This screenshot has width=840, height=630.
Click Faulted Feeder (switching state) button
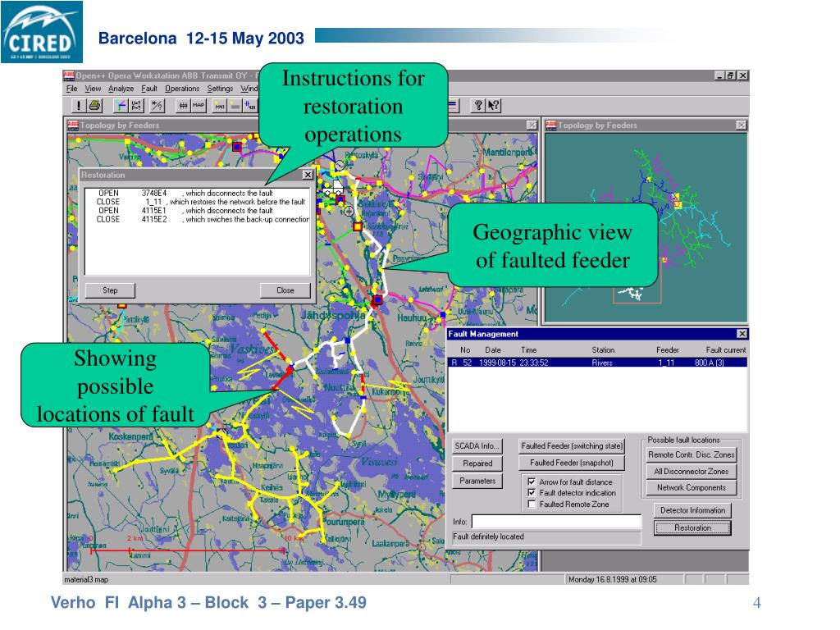pos(572,445)
